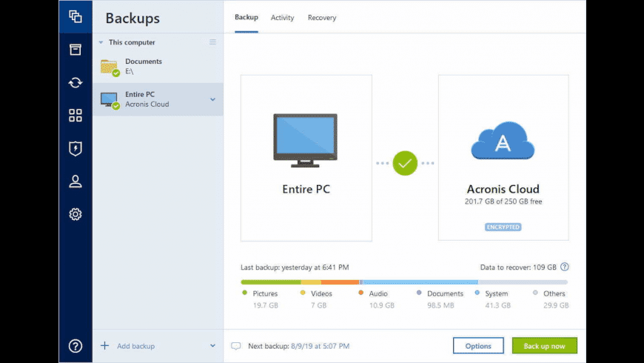Open the Sync section icon
The width and height of the screenshot is (644, 363).
click(x=76, y=83)
